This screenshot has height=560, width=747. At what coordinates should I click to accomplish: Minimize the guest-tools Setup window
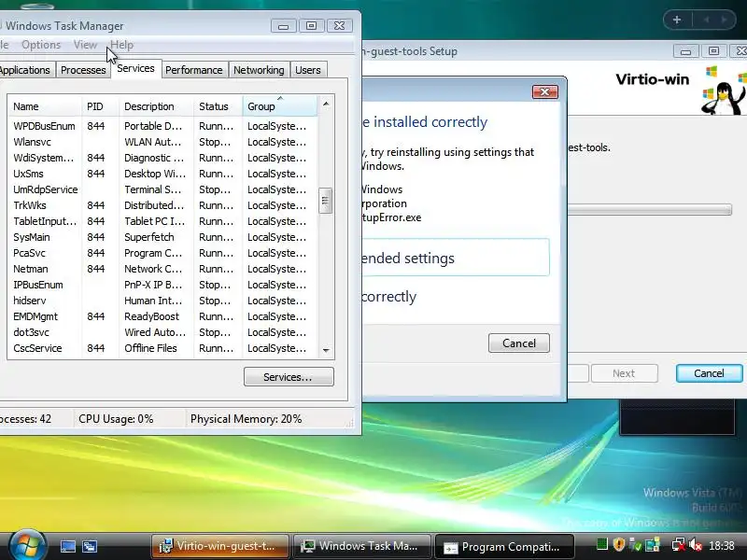(x=686, y=51)
